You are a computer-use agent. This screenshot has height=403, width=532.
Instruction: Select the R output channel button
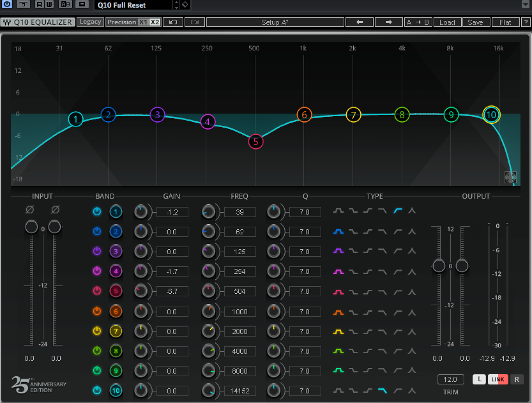517,379
